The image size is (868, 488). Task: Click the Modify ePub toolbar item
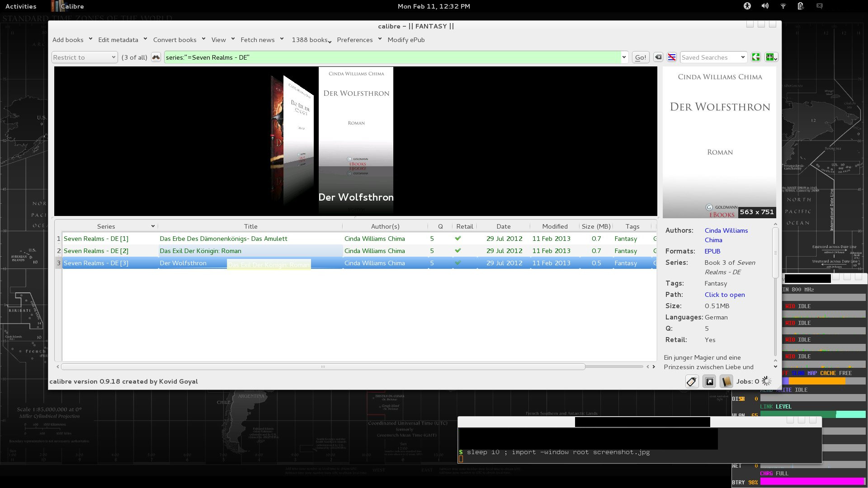click(x=406, y=40)
